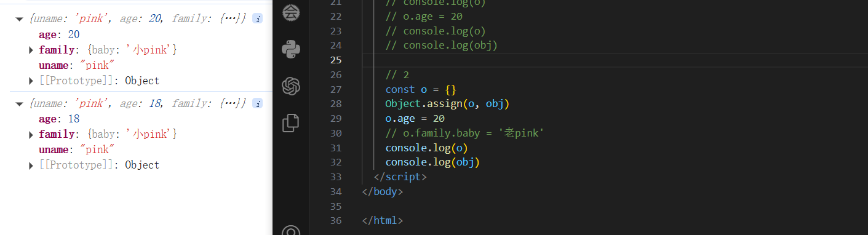The width and height of the screenshot is (868, 235).
Task: Click the Object.assign(o, obj) code line
Action: [447, 104]
